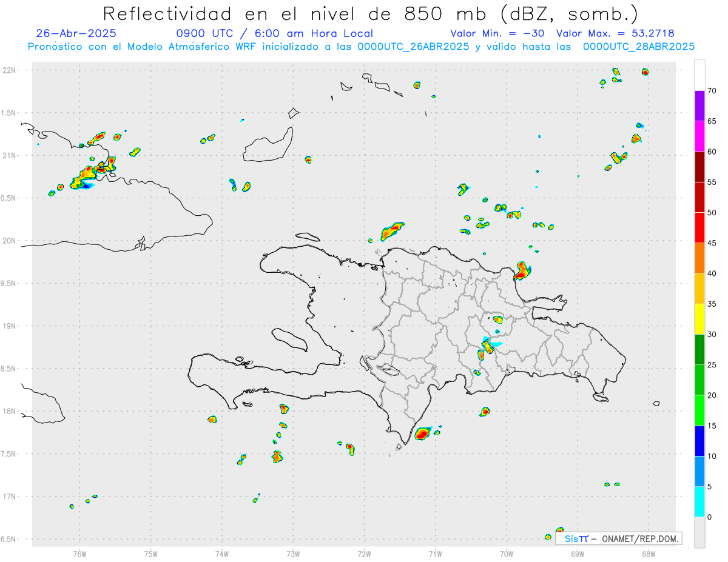Screen dimensions: 728x562
Task: Click the '21N' latitude label
Action: click(x=10, y=155)
